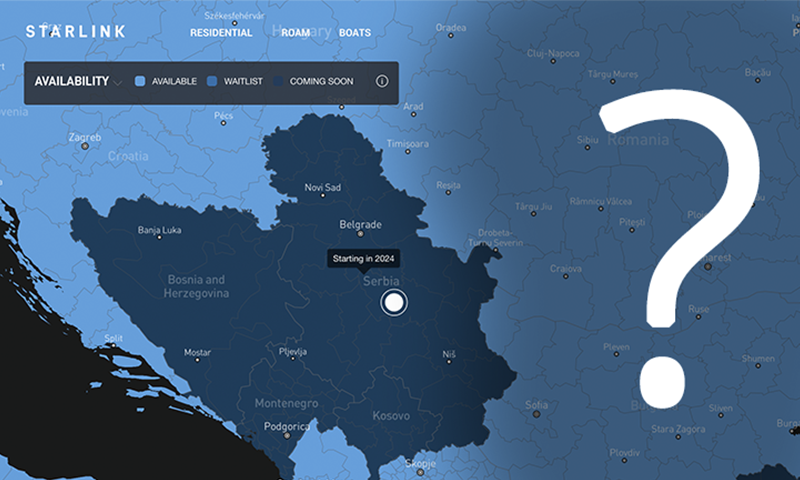800x480 pixels.
Task: Click the Sibiu city marker
Action: pos(588,147)
